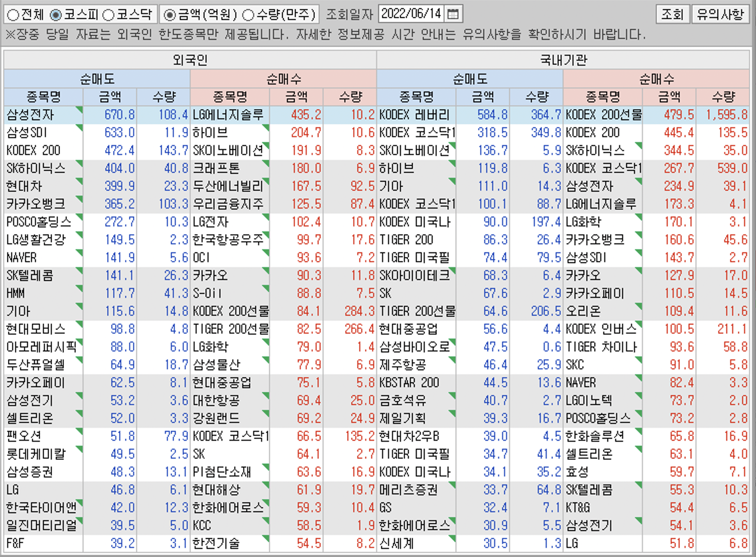This screenshot has width=756, height=557.
Task: Select 메리츠증권 row
Action: click(x=416, y=490)
